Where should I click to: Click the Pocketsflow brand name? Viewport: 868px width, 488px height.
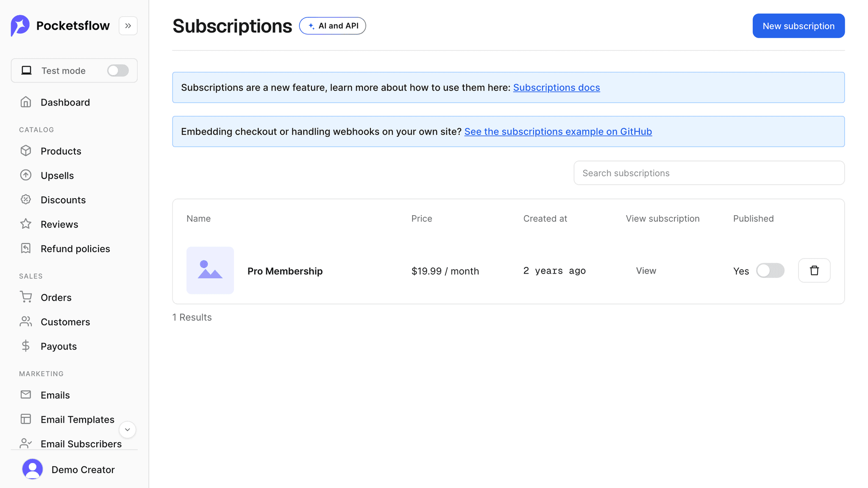pos(73,26)
